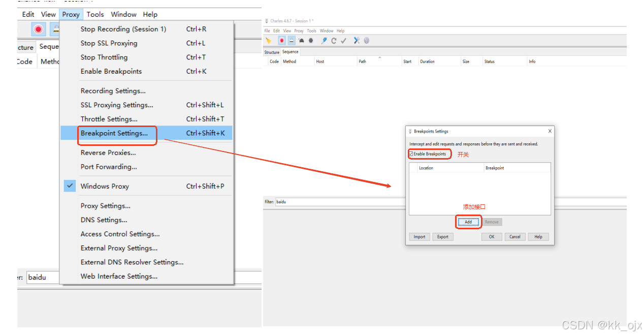Open the Edit menu in the left window
Screen dimensions: 644x336
(28, 14)
